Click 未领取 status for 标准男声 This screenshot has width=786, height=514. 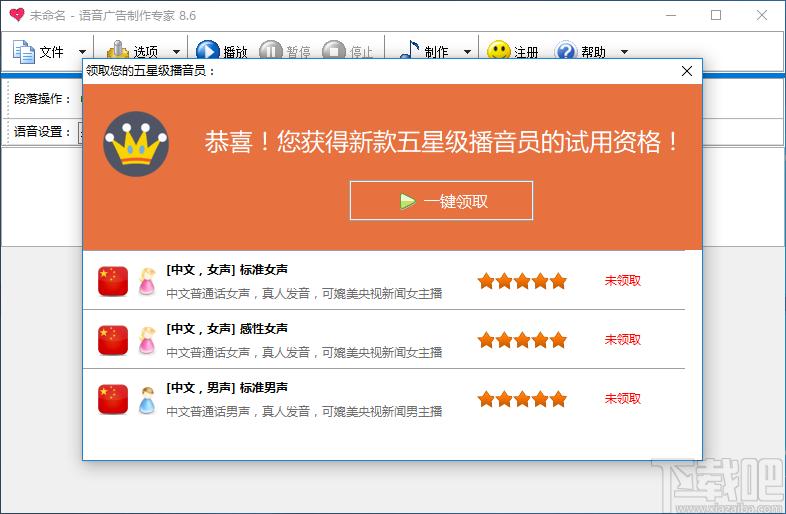point(623,399)
